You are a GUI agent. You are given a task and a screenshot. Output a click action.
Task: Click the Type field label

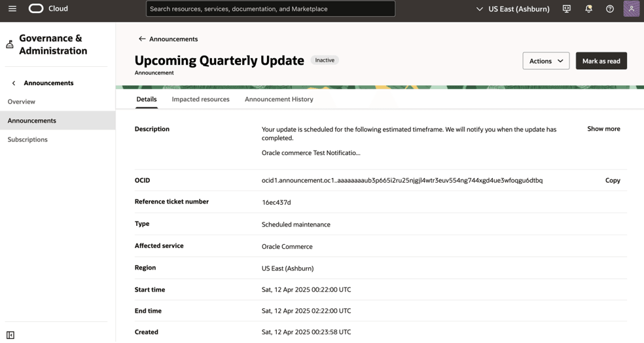(x=142, y=224)
